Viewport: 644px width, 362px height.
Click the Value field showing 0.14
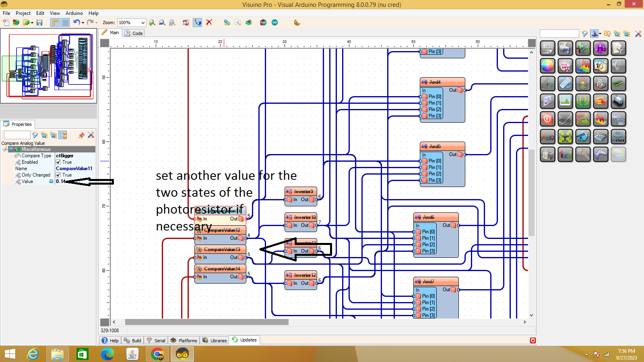[60, 181]
